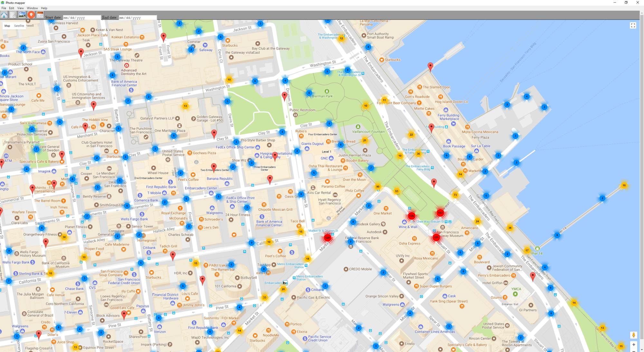
Task: Click yellow cluster 90 near Paramo Coffee
Action: pyautogui.click(x=378, y=187)
